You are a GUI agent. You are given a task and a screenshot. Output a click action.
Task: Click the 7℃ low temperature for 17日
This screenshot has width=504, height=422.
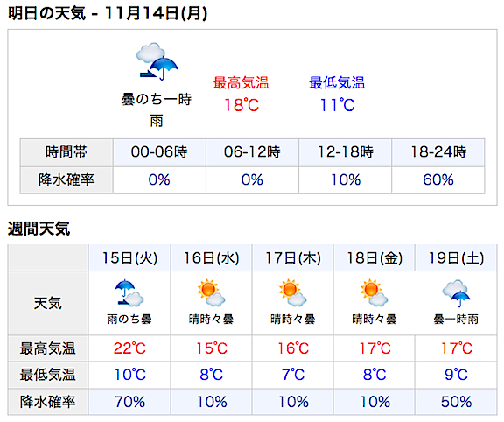click(x=293, y=375)
